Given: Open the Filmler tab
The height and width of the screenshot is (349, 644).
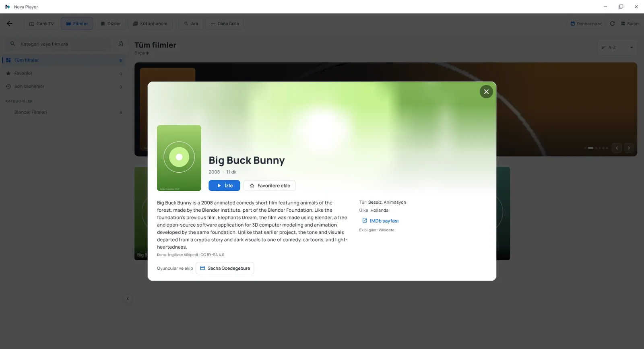Looking at the screenshot, I should point(77,24).
